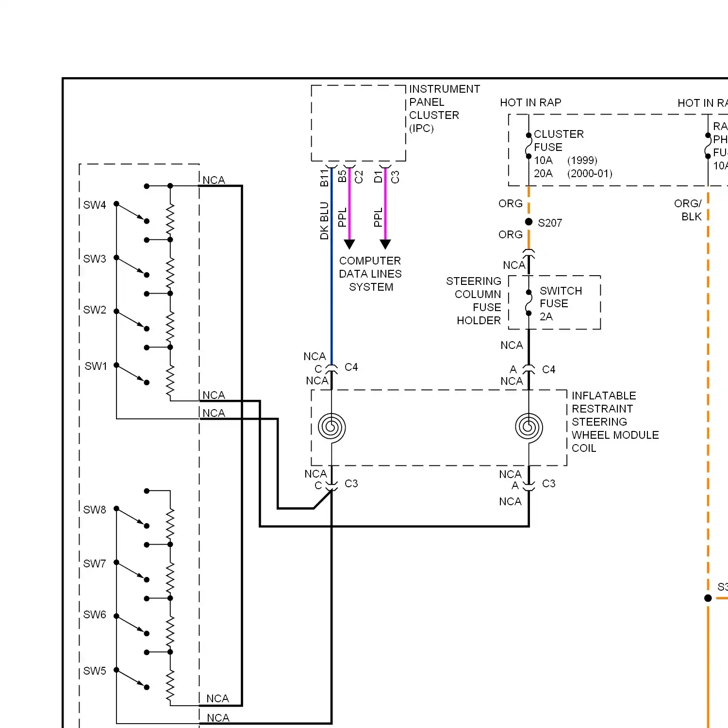
Task: Click the 2A switch fuse symbol
Action: coord(529,303)
